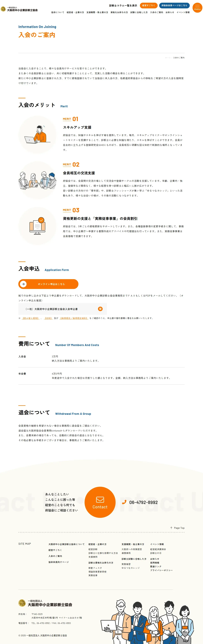Click arrow icon on online application button

(x=23, y=284)
